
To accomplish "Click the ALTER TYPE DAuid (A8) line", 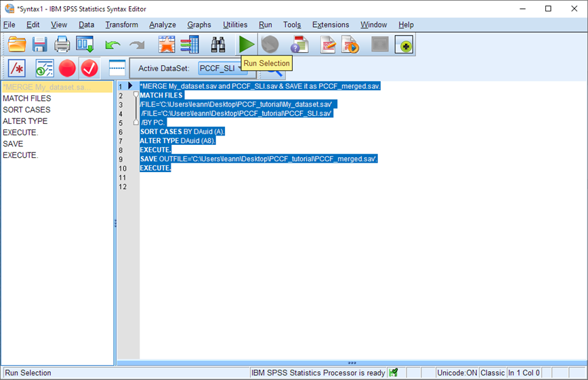I will [x=177, y=141].
